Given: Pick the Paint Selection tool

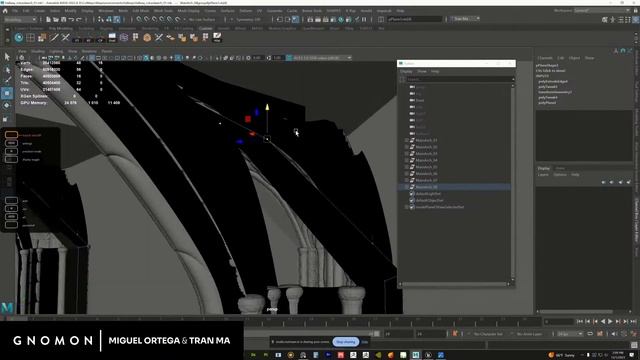Looking at the screenshot, I should (x=7, y=81).
